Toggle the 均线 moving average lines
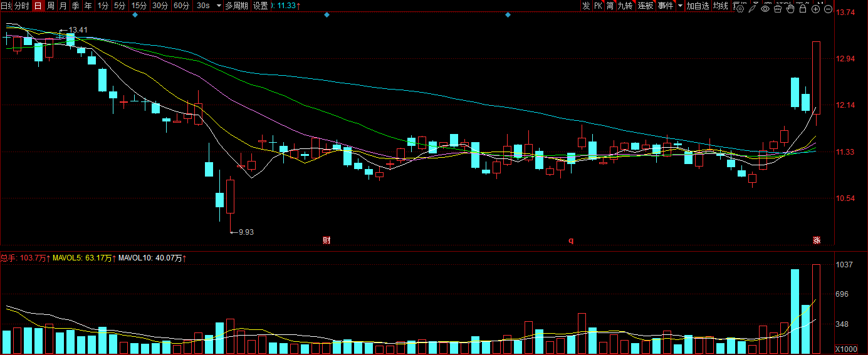Viewport: 868px width, 355px height. click(721, 6)
